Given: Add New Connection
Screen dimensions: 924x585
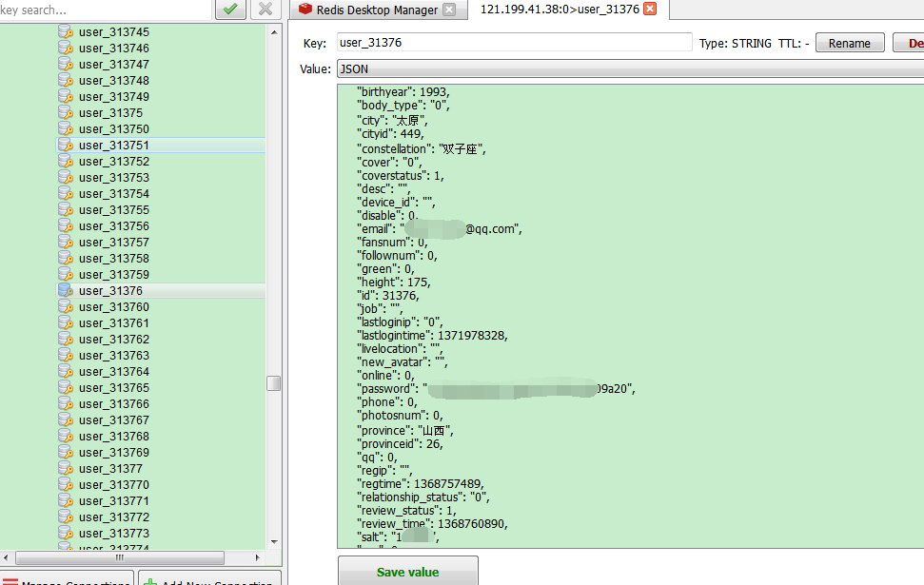Looking at the screenshot, I should 209,579.
